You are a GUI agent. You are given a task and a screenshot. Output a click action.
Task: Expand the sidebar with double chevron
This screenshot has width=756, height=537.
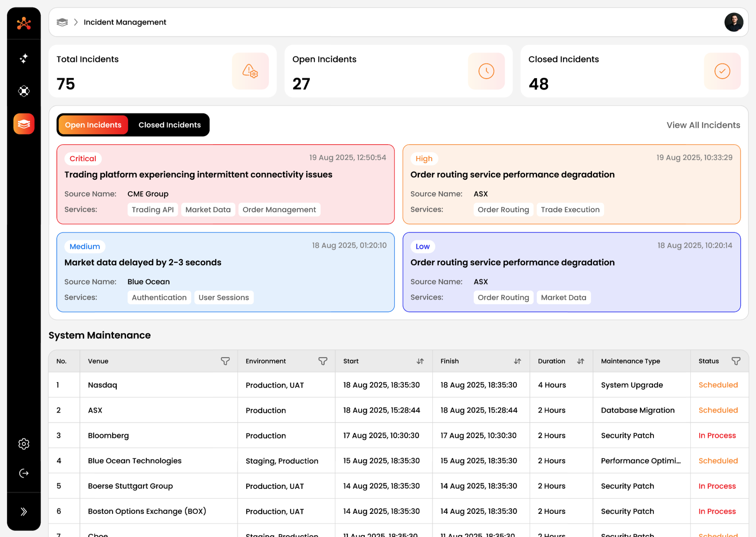(x=24, y=512)
